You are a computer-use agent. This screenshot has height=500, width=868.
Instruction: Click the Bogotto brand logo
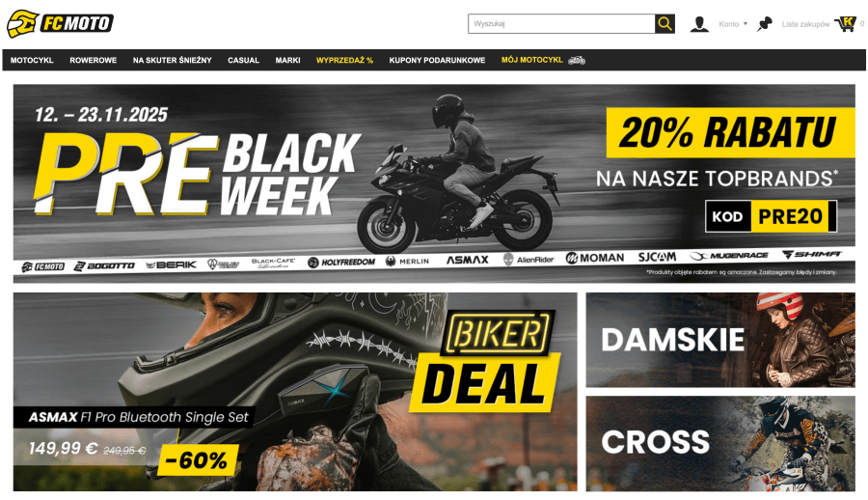(x=104, y=266)
